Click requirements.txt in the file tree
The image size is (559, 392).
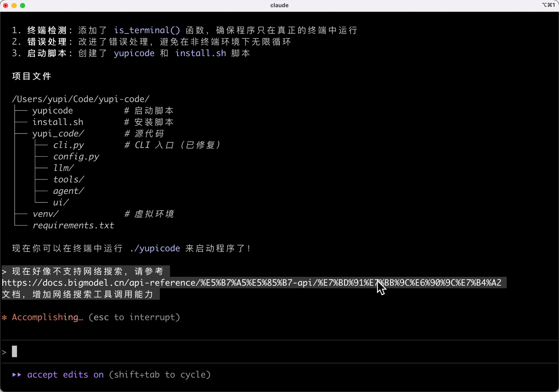[x=73, y=225]
